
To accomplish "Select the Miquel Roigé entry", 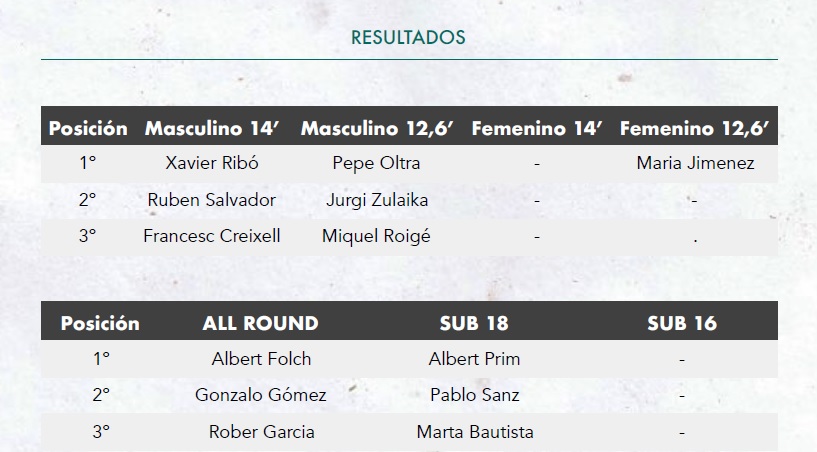I will [x=376, y=237].
